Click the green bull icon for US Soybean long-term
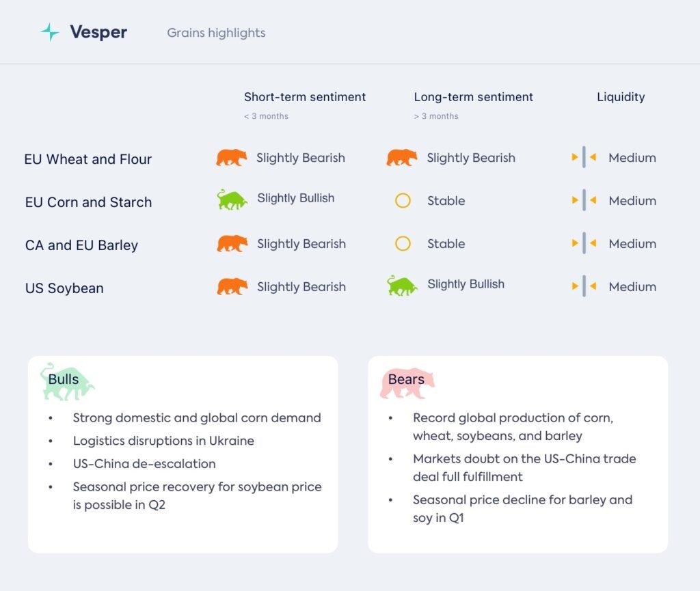Viewport: 700px width, 591px height. pyautogui.click(x=402, y=286)
